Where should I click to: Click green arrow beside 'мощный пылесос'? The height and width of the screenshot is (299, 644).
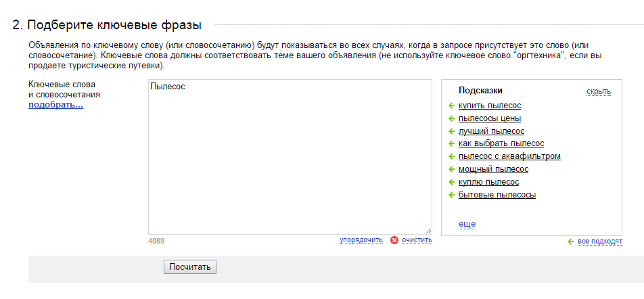click(451, 170)
